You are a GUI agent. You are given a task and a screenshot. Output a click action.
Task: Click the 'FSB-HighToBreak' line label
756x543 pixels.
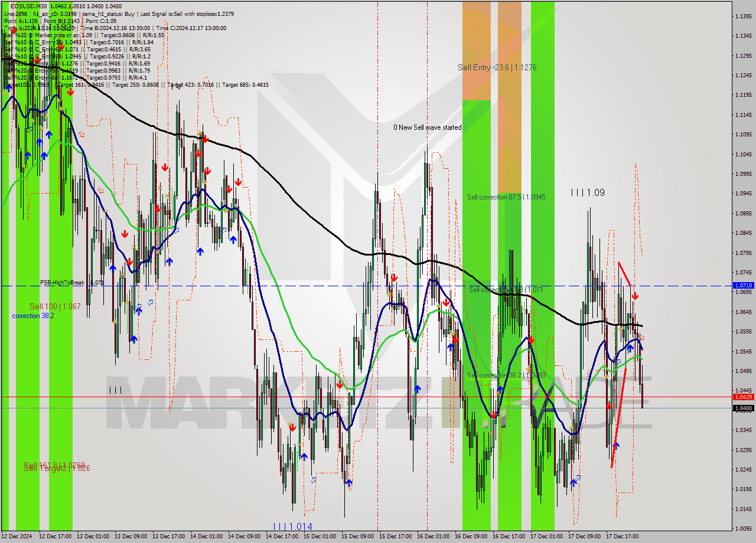pos(62,283)
